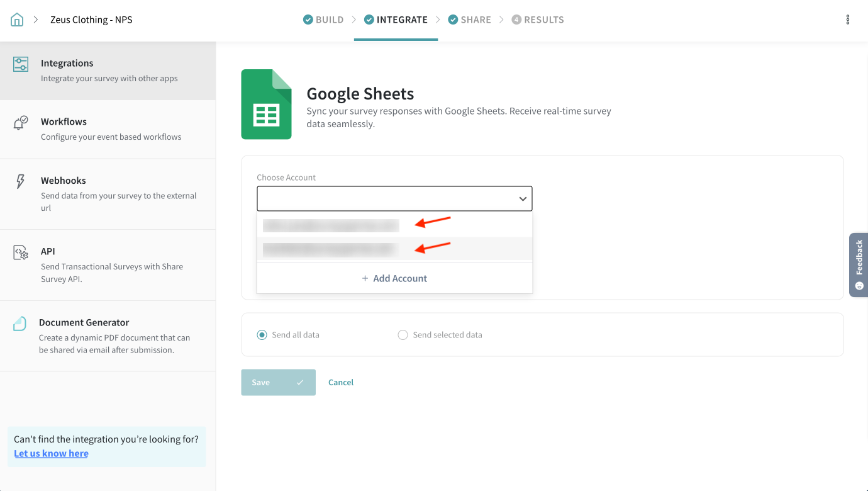The image size is (868, 491).
Task: Click the Save button
Action: [x=278, y=382]
